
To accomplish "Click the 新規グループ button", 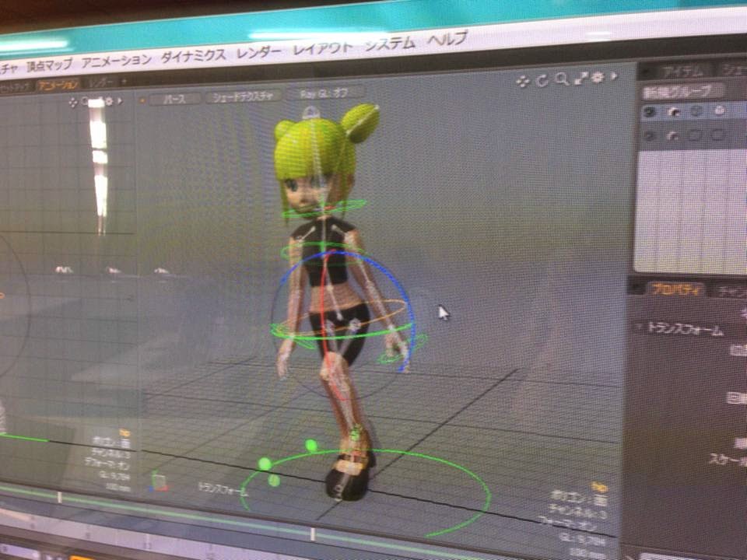I will [682, 91].
